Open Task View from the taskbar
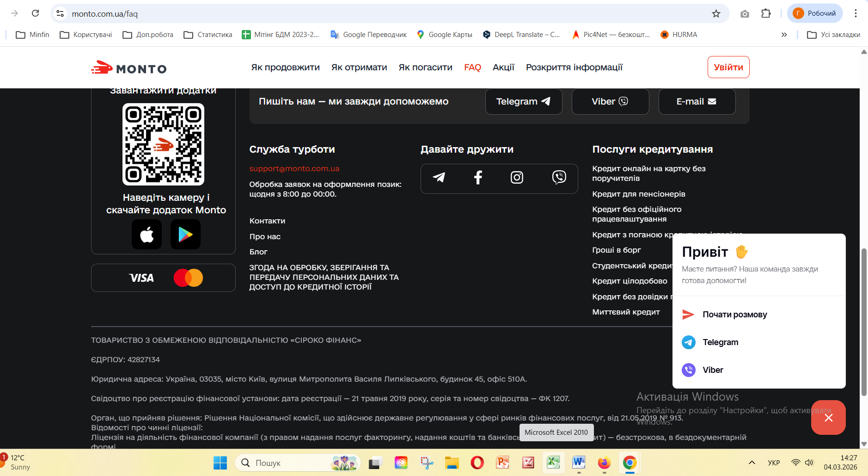Image resolution: width=868 pixels, height=476 pixels. pyautogui.click(x=375, y=463)
